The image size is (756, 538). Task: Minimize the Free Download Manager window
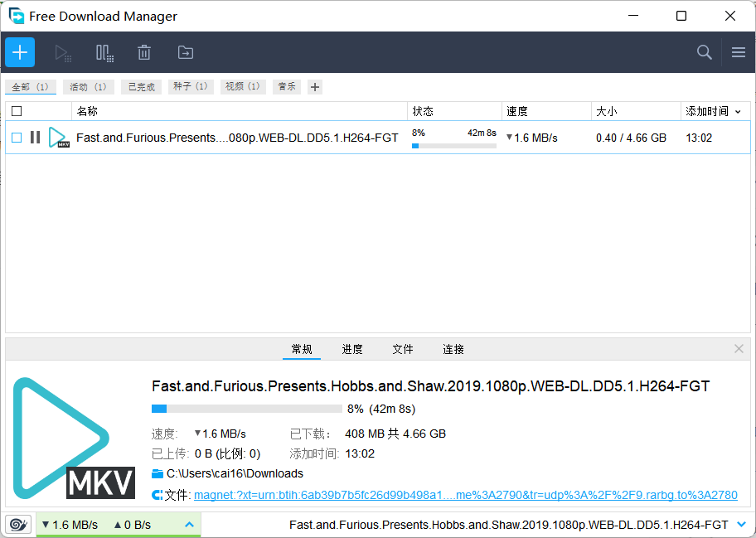point(633,16)
